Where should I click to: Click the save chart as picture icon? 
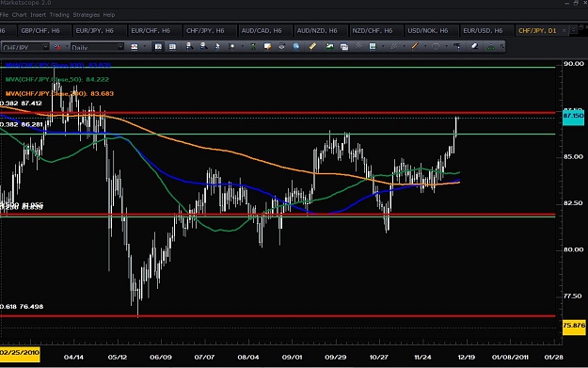click(x=329, y=46)
